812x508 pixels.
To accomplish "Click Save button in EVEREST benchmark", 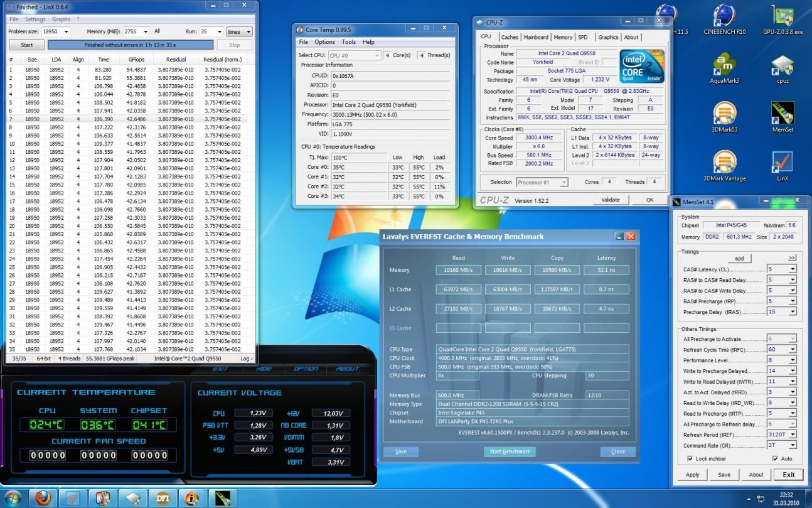I will 401,451.
